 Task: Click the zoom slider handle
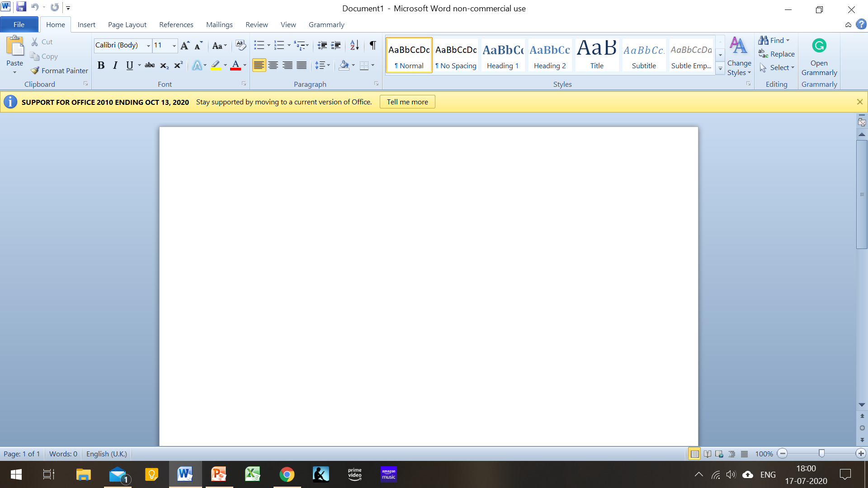tap(821, 453)
